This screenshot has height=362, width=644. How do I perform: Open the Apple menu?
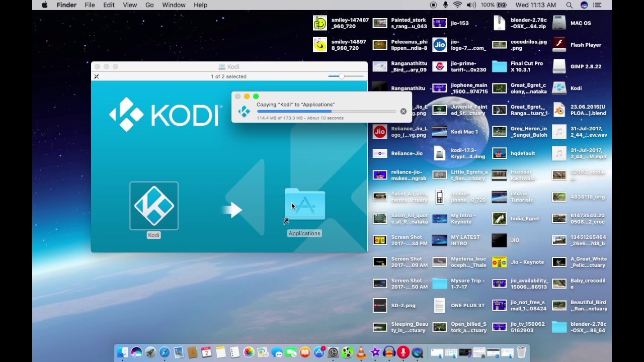[x=44, y=5]
